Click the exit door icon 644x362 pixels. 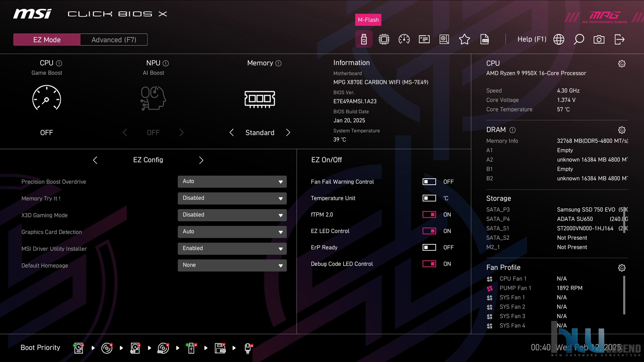click(x=619, y=39)
